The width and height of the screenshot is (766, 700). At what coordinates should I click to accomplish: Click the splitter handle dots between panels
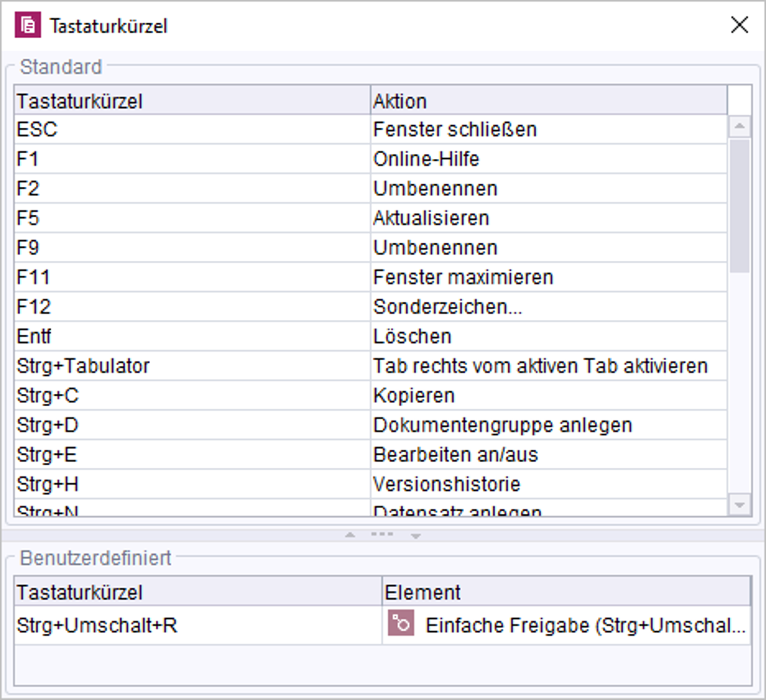pyautogui.click(x=382, y=535)
